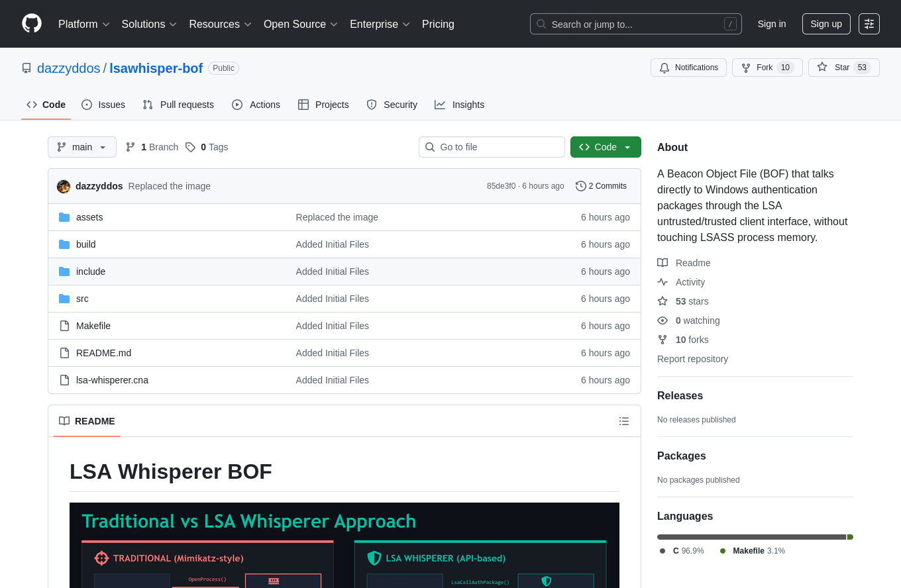Click the GitHub logo icon
Screen dimensions: 901x588
(x=32, y=24)
